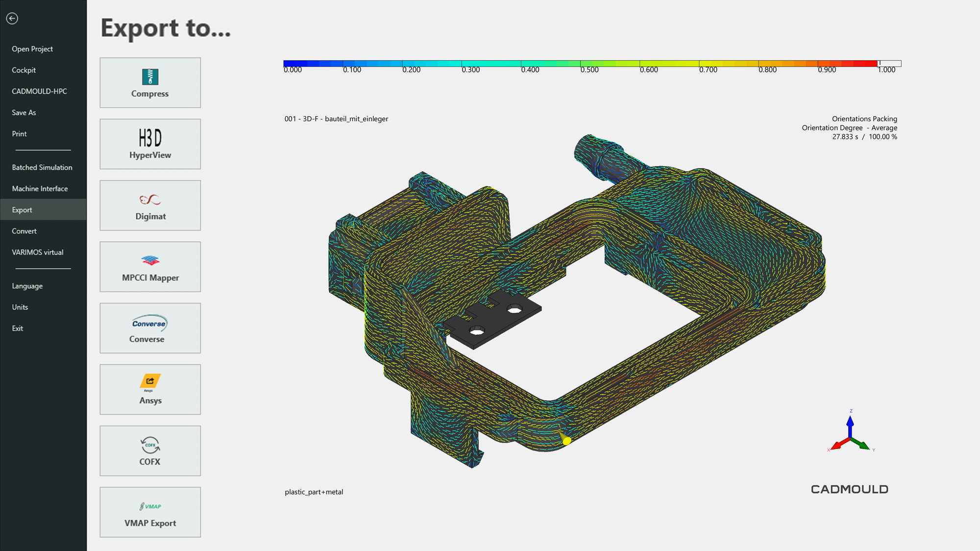Click the MPCCI Mapper icon
This screenshot has width=980, height=551.
[x=150, y=260]
